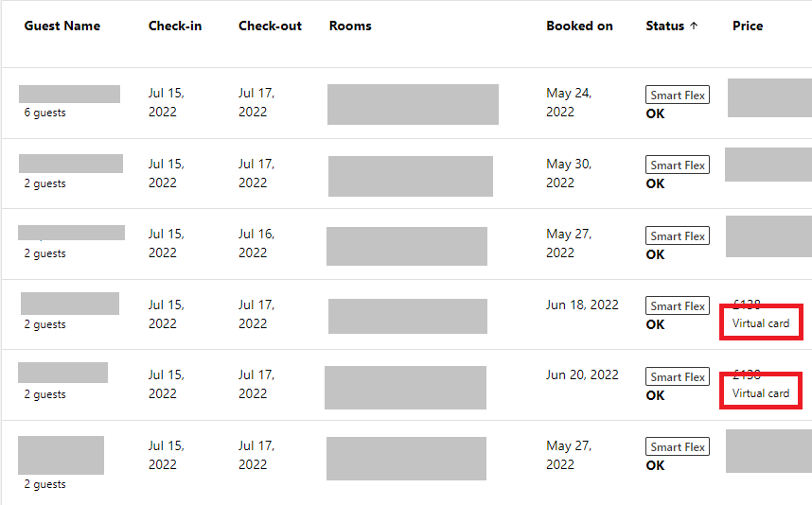The height and width of the screenshot is (505, 812).
Task: Select the Check-out column header
Action: (x=270, y=26)
